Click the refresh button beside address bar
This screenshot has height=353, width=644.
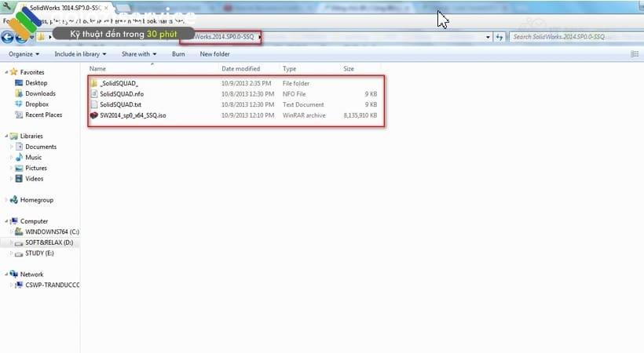coord(499,37)
